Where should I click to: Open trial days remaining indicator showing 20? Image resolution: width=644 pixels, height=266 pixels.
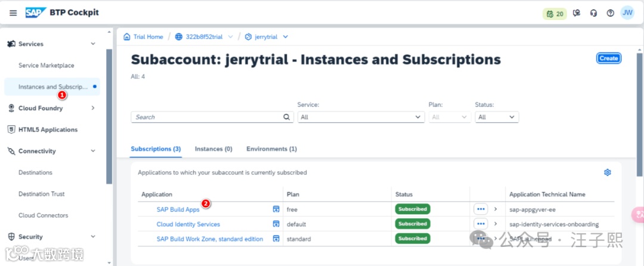pyautogui.click(x=555, y=14)
